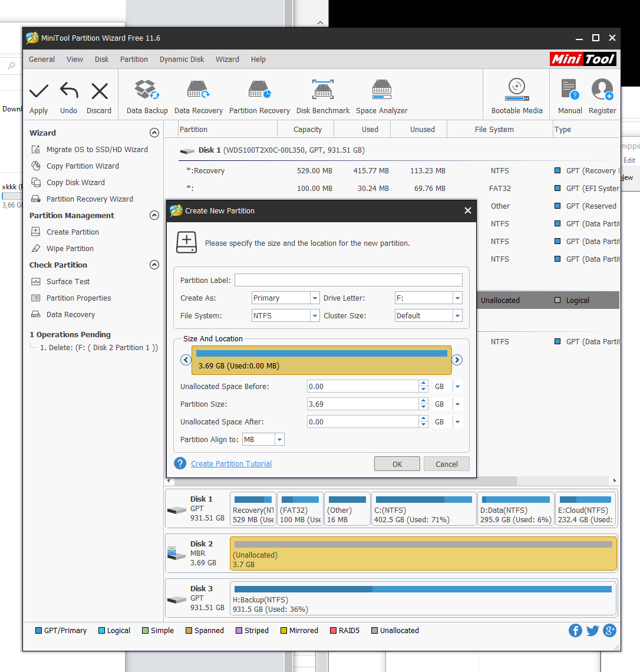Open the Dynamic Disk menu
The width and height of the screenshot is (640, 672).
tap(182, 59)
